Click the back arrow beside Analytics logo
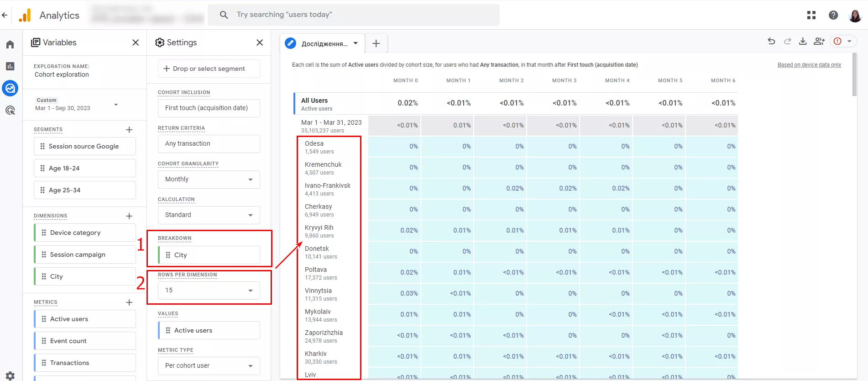This screenshot has width=868, height=381. coord(5,15)
